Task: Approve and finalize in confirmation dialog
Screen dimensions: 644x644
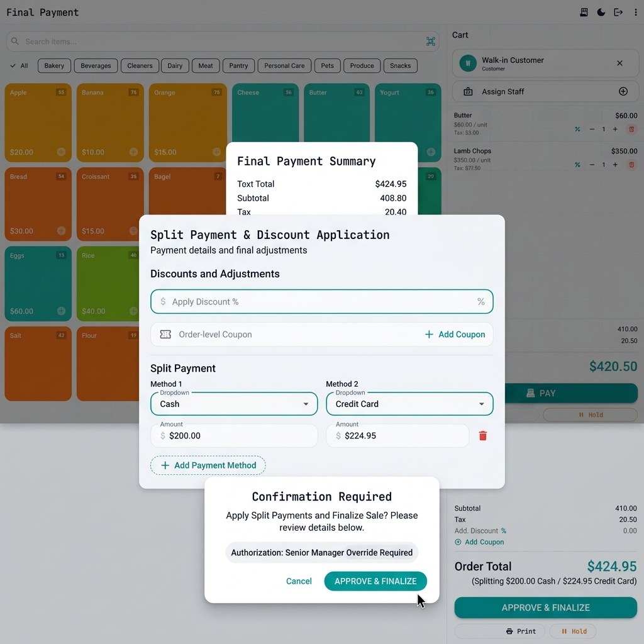Action: pyautogui.click(x=375, y=581)
